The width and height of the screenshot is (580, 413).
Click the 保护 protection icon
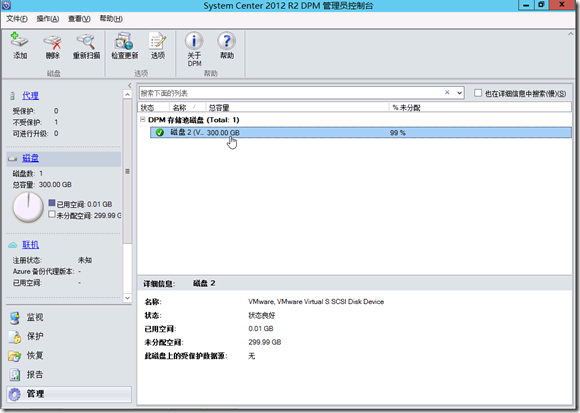click(x=15, y=336)
